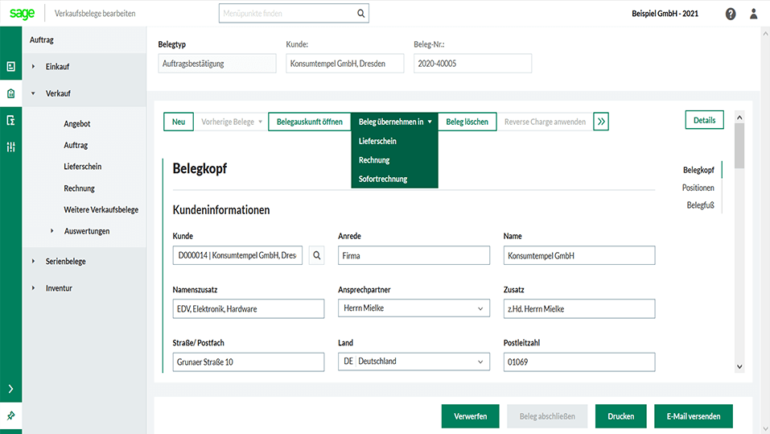Expand the Serienbelege tree node

pyautogui.click(x=33, y=261)
